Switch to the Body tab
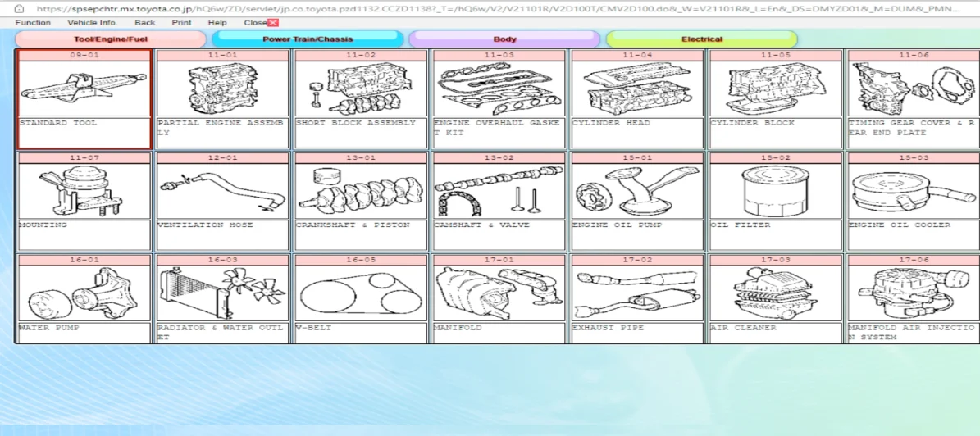 tap(504, 39)
